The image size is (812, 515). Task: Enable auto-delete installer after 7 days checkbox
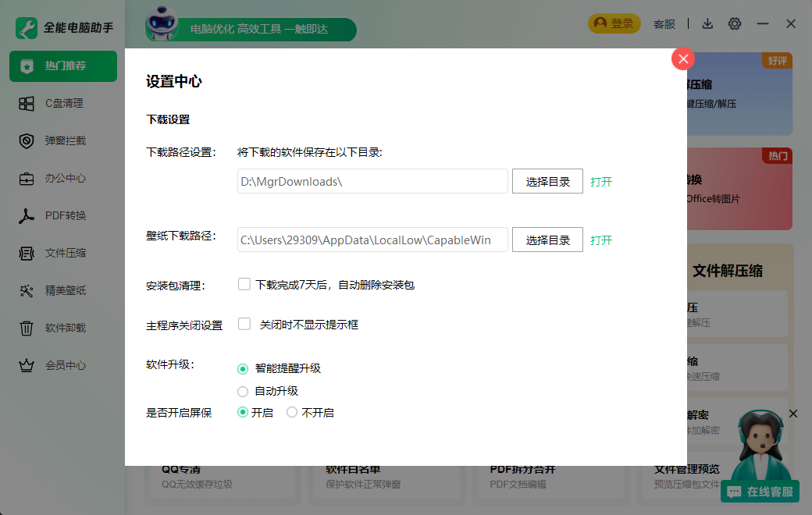(x=244, y=284)
